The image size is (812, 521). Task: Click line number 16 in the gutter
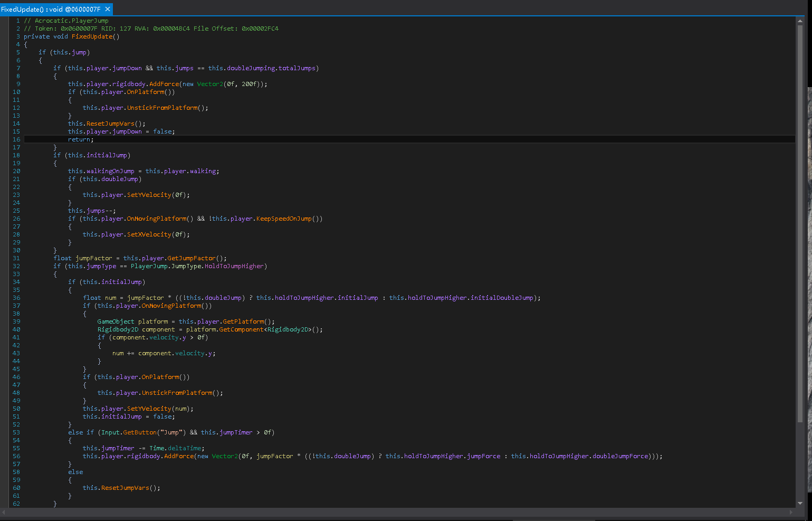(16, 139)
